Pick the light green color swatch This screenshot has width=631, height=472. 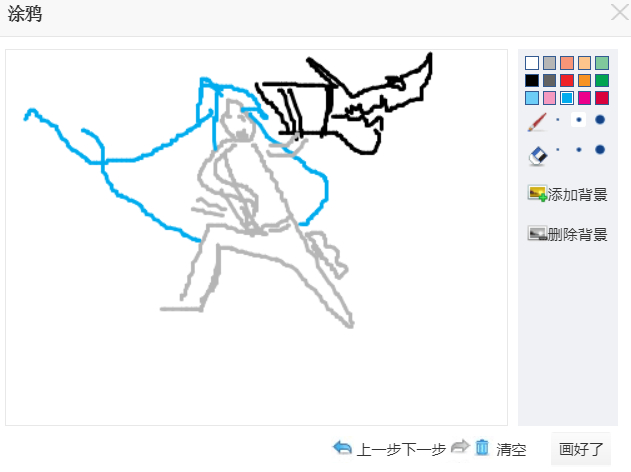(x=602, y=63)
